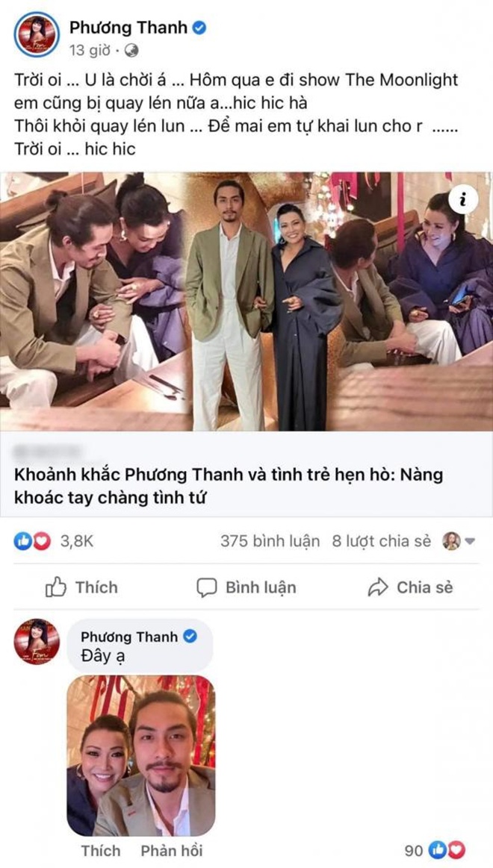493x868 pixels.
Task: Click the blue like reaction icon under post
Action: [x=22, y=541]
